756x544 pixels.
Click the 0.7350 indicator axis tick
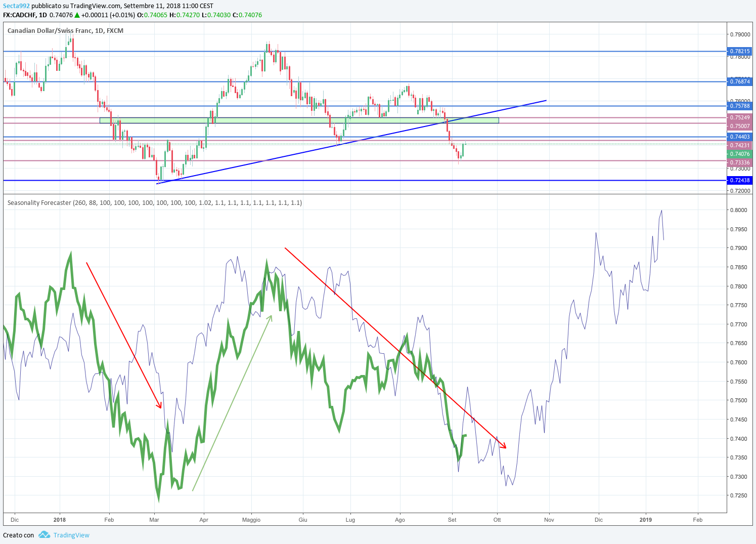click(x=740, y=457)
